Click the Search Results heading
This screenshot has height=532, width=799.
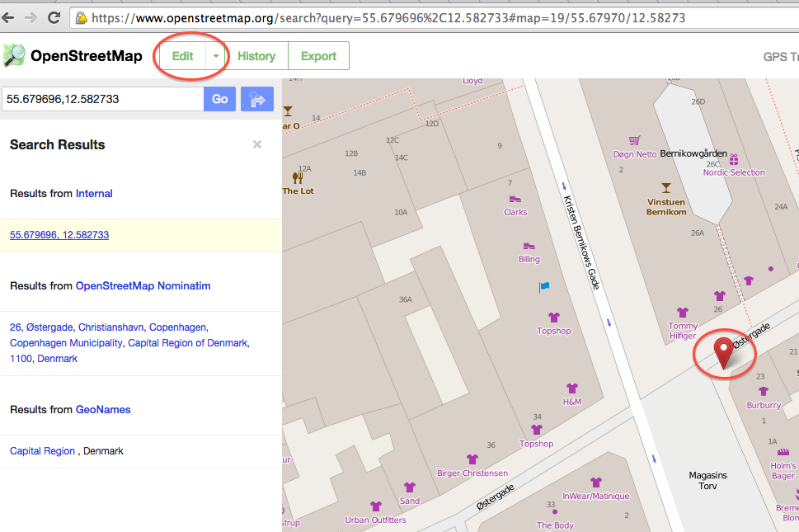coord(57,144)
